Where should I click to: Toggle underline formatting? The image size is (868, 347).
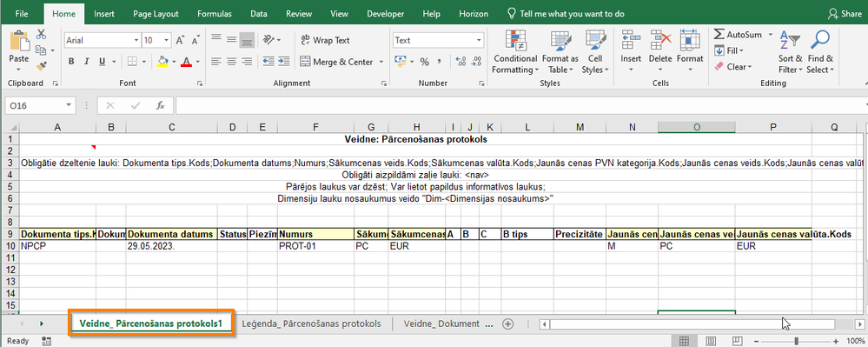tap(102, 62)
